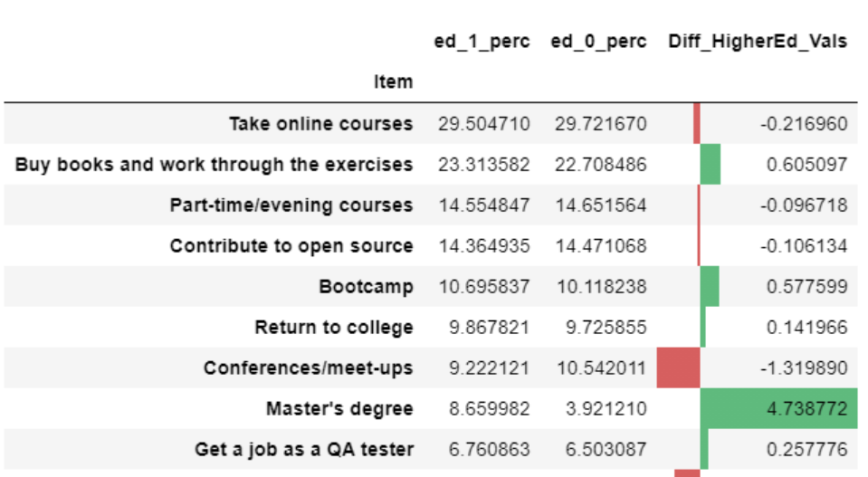
Task: Click the Diff_HigherEd_Vals column header
Action: 757,42
